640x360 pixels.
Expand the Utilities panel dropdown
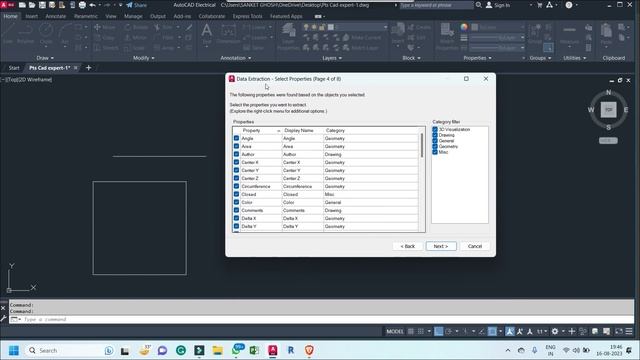(575, 58)
